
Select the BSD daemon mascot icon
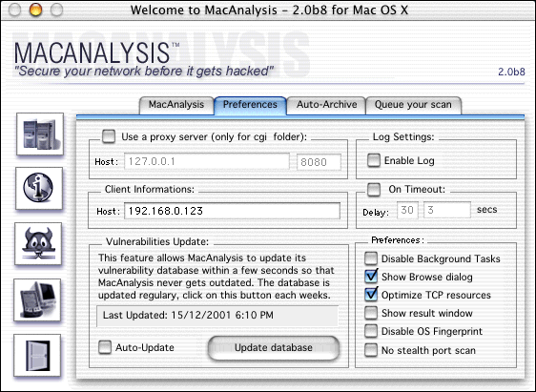[x=38, y=243]
